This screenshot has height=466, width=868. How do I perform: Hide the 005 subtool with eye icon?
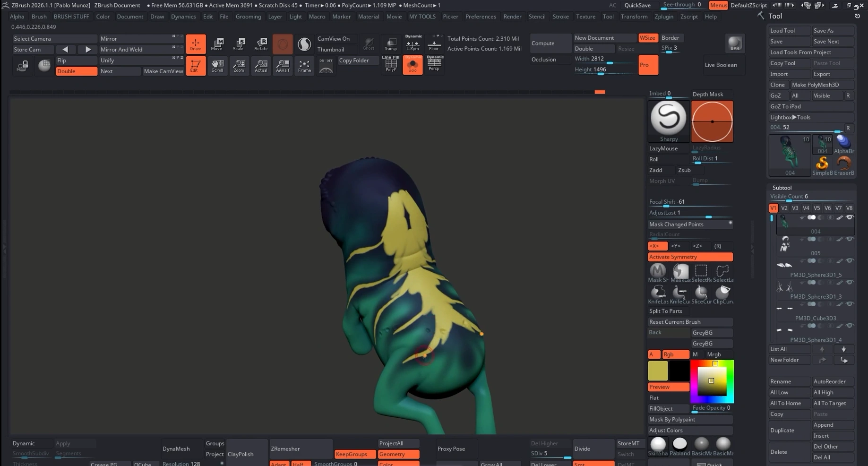850,239
